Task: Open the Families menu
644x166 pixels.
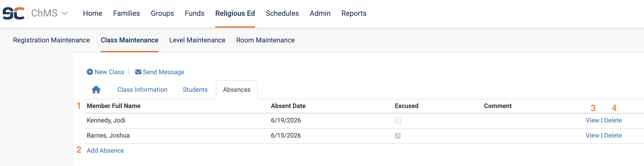Action: point(126,13)
